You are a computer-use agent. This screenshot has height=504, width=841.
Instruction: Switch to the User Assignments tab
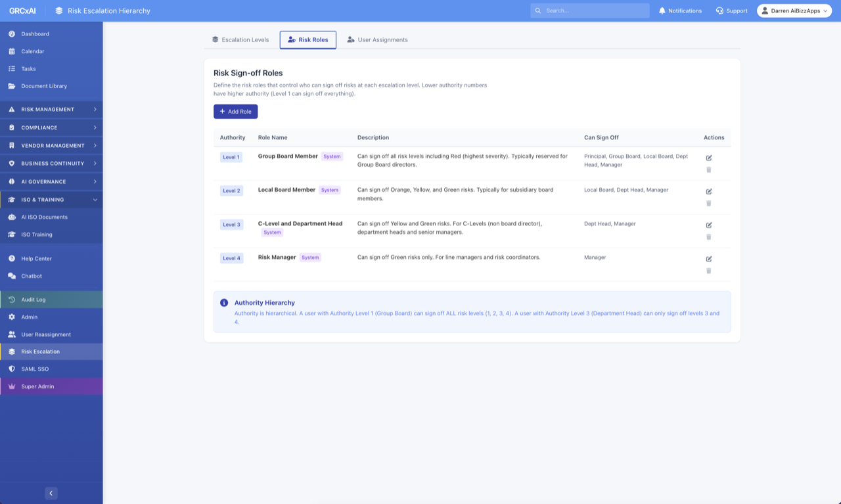point(377,40)
